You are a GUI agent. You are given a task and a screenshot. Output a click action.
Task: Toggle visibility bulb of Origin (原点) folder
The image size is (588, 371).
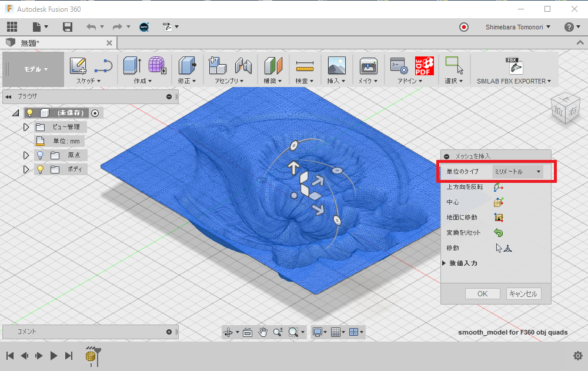point(41,155)
